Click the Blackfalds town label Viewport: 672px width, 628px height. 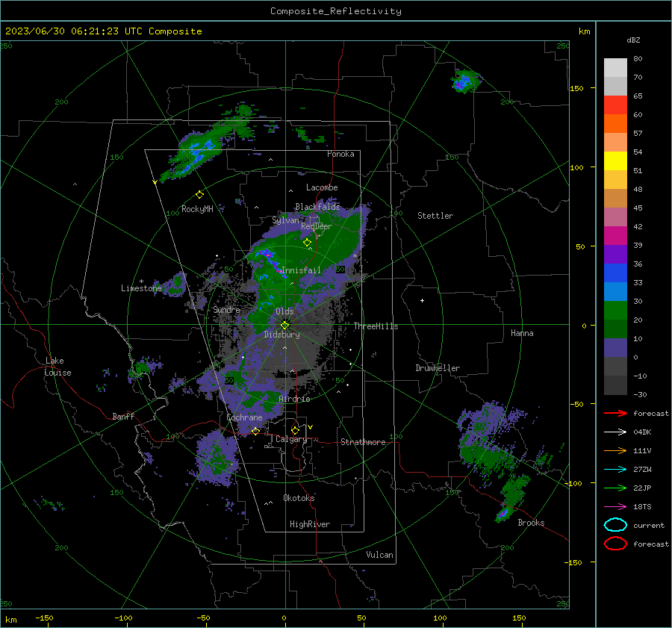click(317, 207)
